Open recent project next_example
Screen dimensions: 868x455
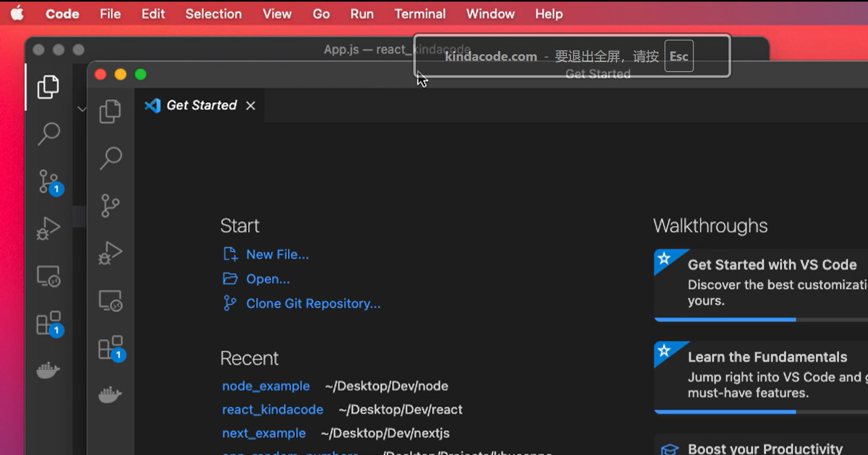pos(264,433)
